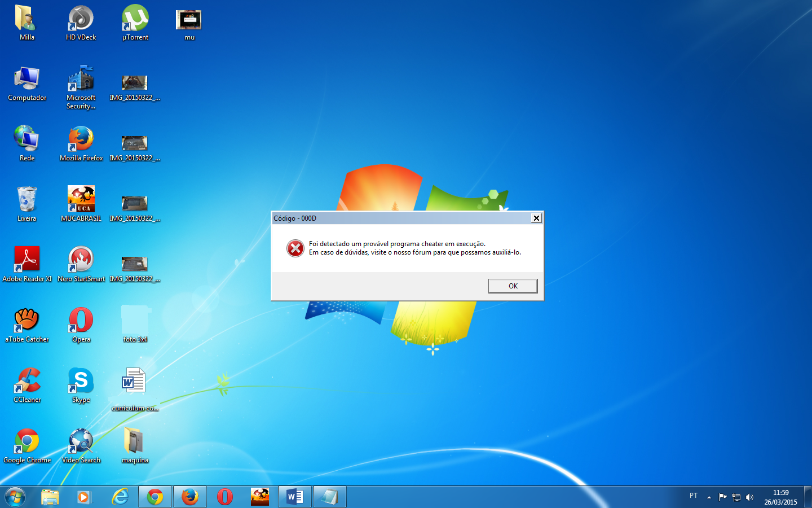Click OK in the cheater detection dialog
This screenshot has height=508, width=812.
pos(513,286)
